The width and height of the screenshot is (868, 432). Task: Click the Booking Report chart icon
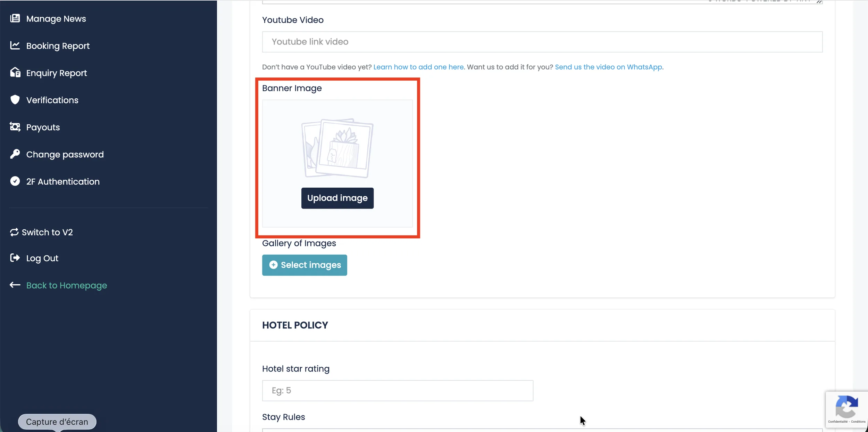[15, 46]
